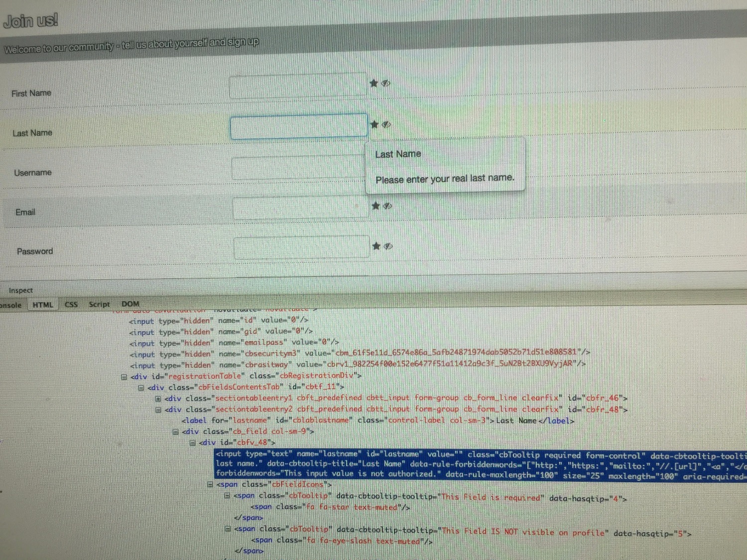The height and width of the screenshot is (560, 747).
Task: Select the hidden input name="gid" line
Action: 221,332
